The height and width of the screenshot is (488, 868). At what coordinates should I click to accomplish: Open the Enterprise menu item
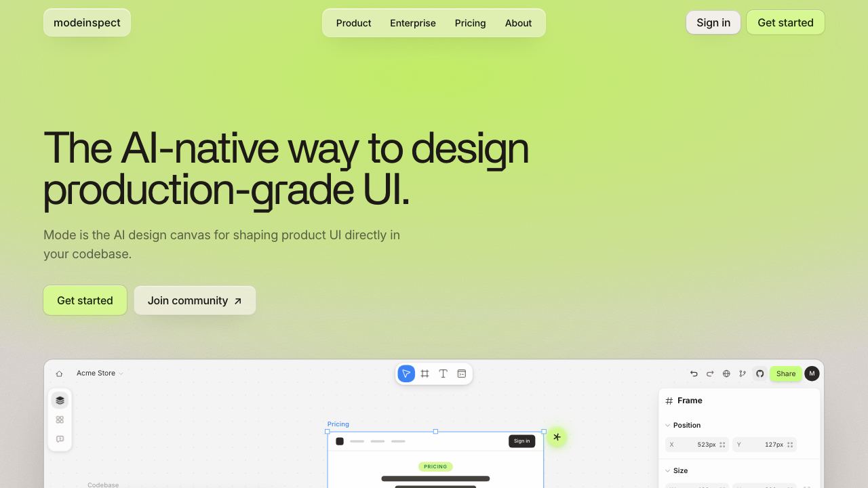point(413,23)
